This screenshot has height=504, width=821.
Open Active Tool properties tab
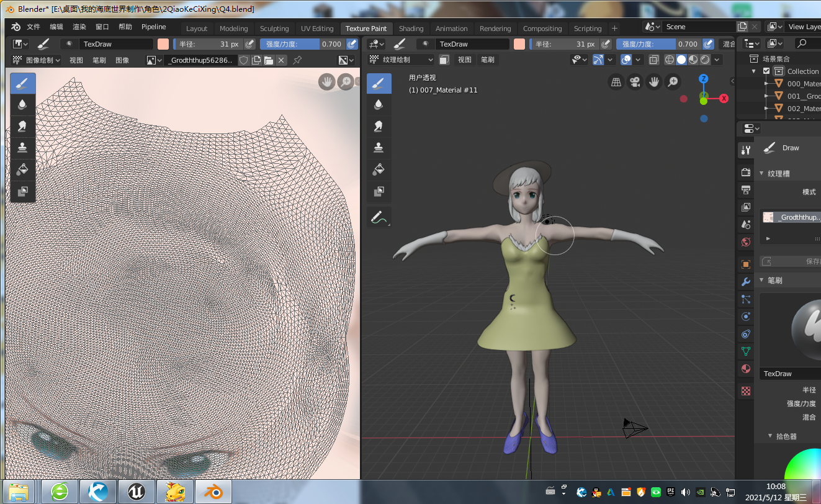tap(746, 150)
